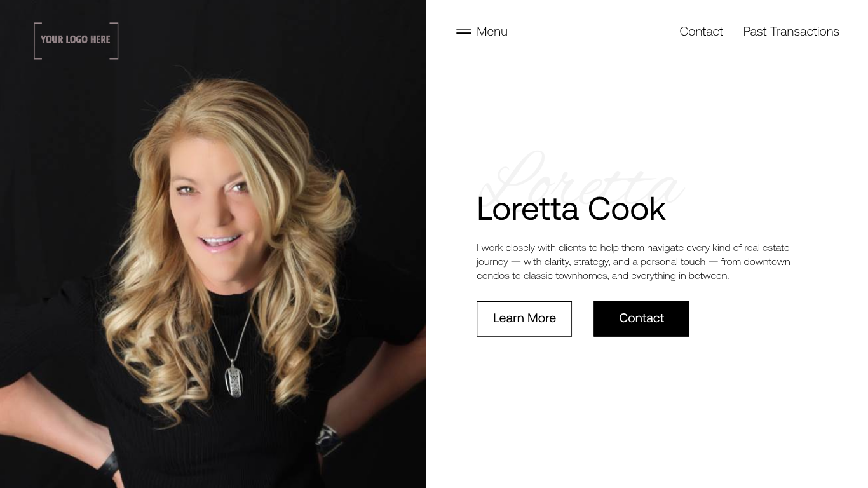
Task: Click the "personal touch" phrase in paragraph
Action: coord(673,262)
